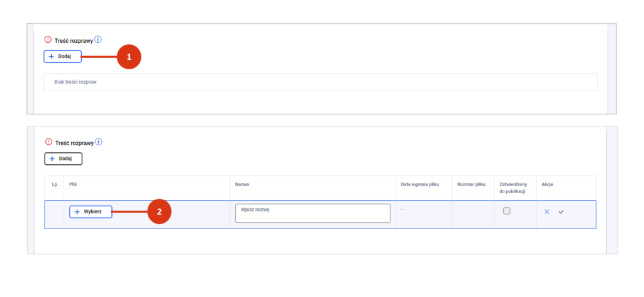Click the 'Akcje' column header
Image resolution: width=644 pixels, height=297 pixels.
tap(548, 184)
